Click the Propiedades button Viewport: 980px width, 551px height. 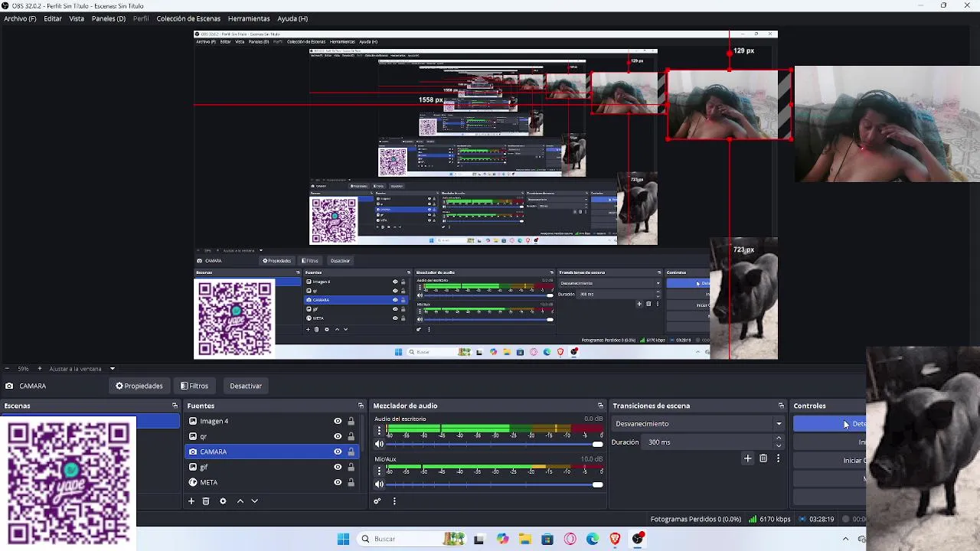coord(139,386)
